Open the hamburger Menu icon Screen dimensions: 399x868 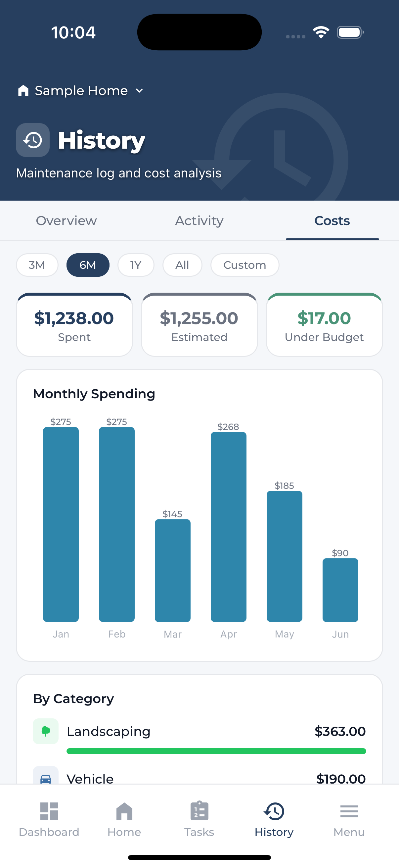349,811
